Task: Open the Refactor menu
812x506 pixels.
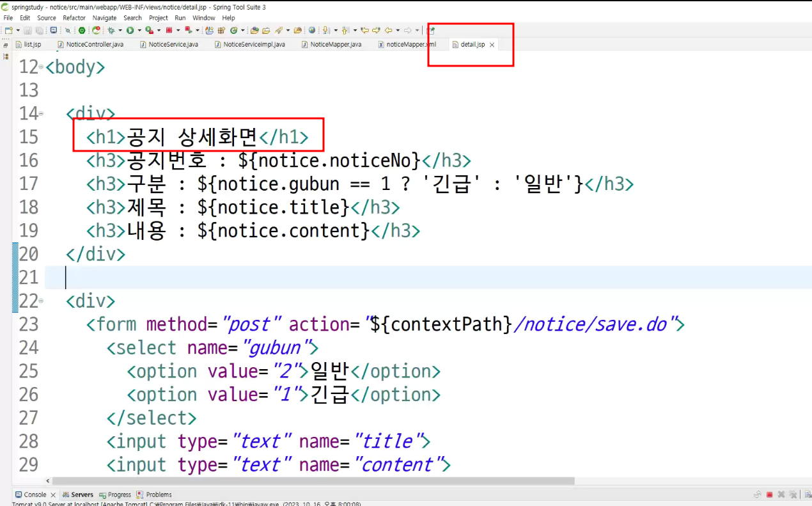Action: click(x=74, y=18)
